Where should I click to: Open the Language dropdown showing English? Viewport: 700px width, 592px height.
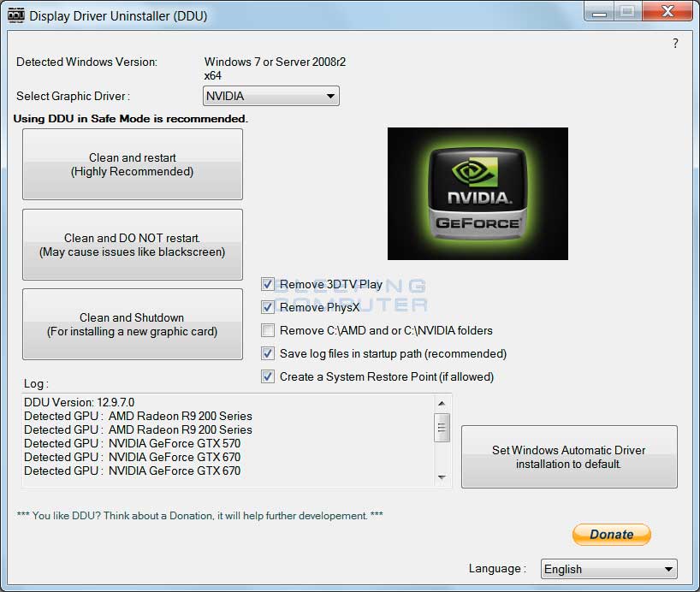pyautogui.click(x=608, y=569)
